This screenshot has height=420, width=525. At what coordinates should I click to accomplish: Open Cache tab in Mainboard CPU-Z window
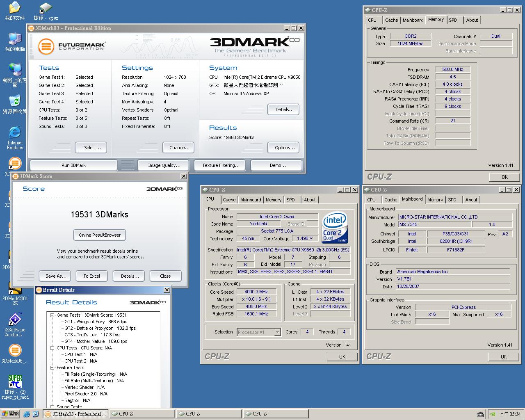pos(390,200)
